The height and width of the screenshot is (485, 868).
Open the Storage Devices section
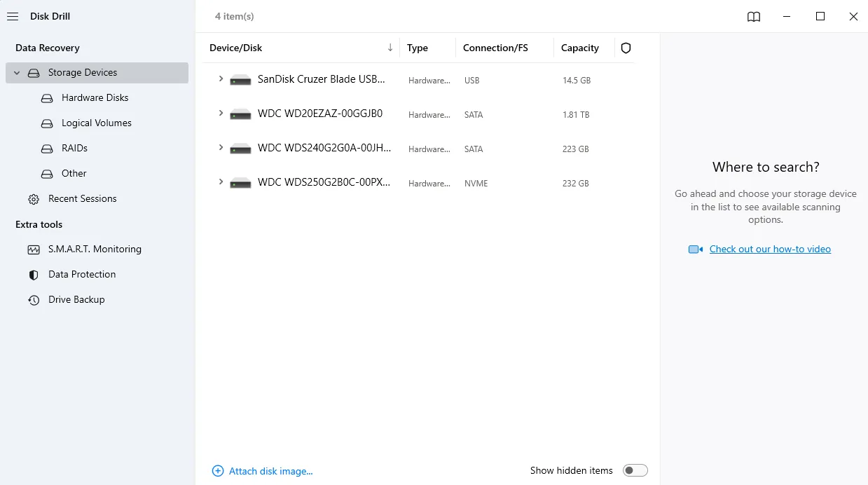81,72
